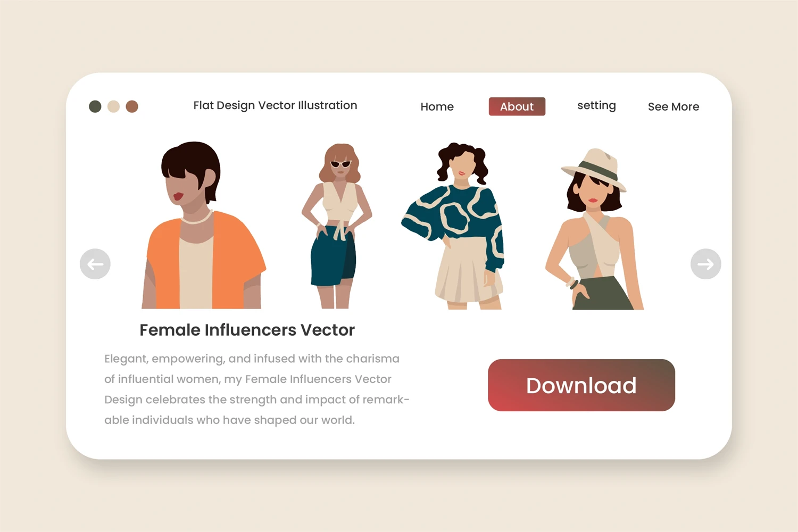Open the About tab
Image resolution: width=798 pixels, height=532 pixels.
[517, 106]
